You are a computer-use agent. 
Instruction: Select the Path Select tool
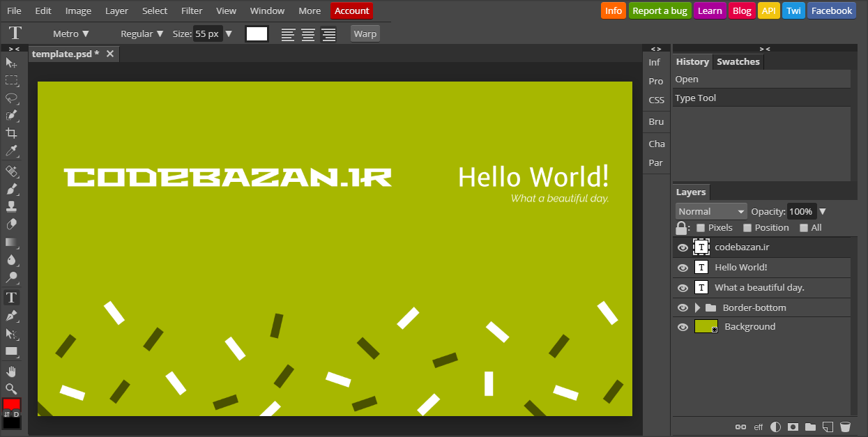12,334
